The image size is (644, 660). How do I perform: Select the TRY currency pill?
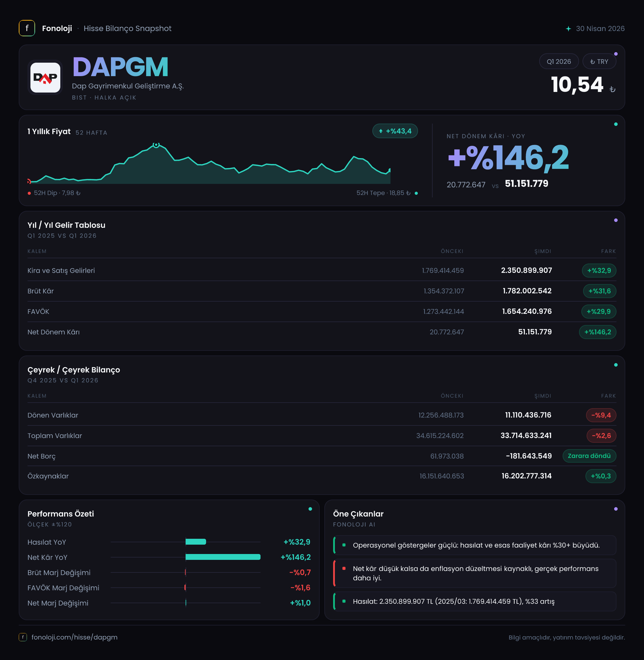[599, 61]
